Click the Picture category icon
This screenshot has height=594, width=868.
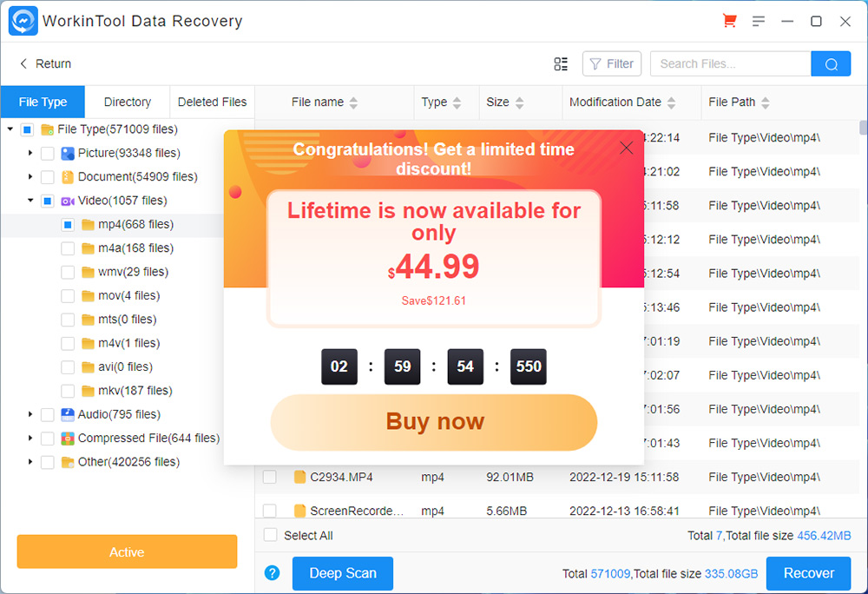[68, 153]
